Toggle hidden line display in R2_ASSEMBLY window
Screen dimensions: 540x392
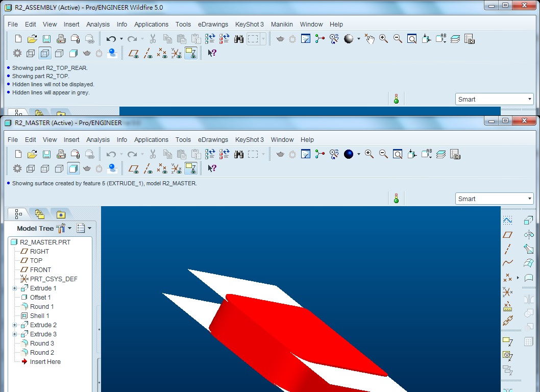[x=45, y=53]
